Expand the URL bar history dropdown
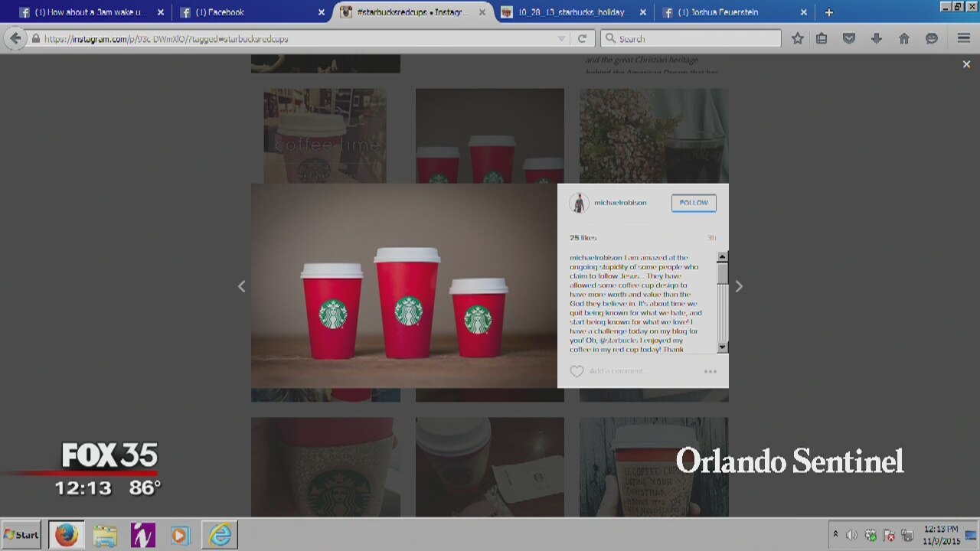This screenshot has height=551, width=980. [561, 38]
